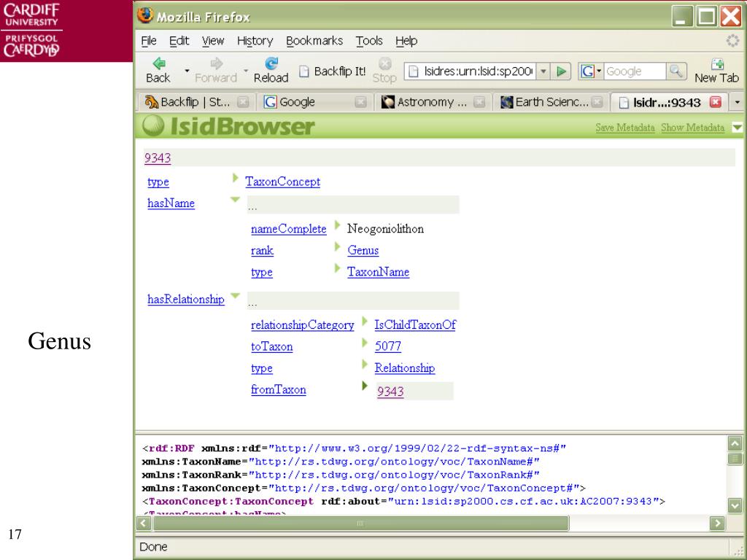Screen dimensions: 747x560
Task: Switch to the Earth Scienc... tab
Action: tap(551, 102)
